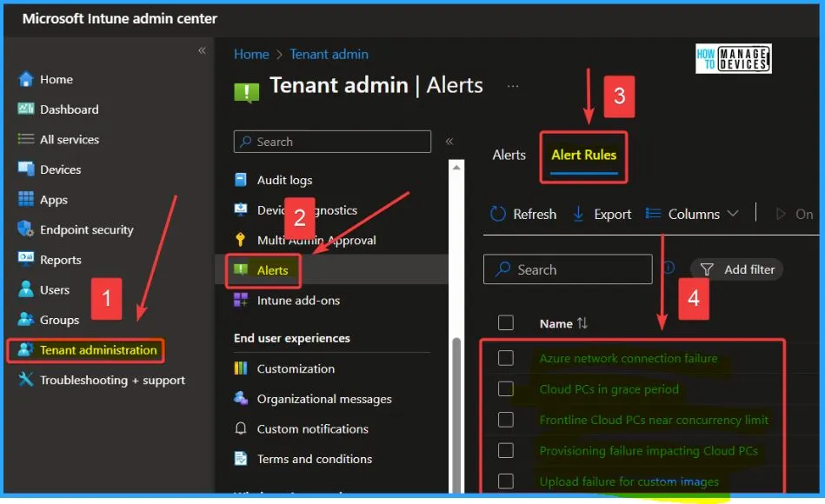Click the info icon beside rule search
Screen dimensions: 825x504
click(669, 268)
